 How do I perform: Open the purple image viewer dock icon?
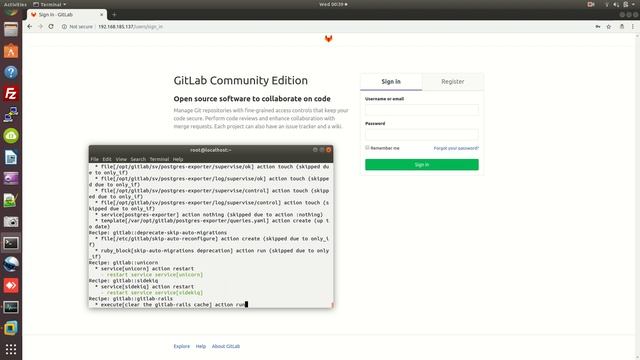tap(11, 179)
